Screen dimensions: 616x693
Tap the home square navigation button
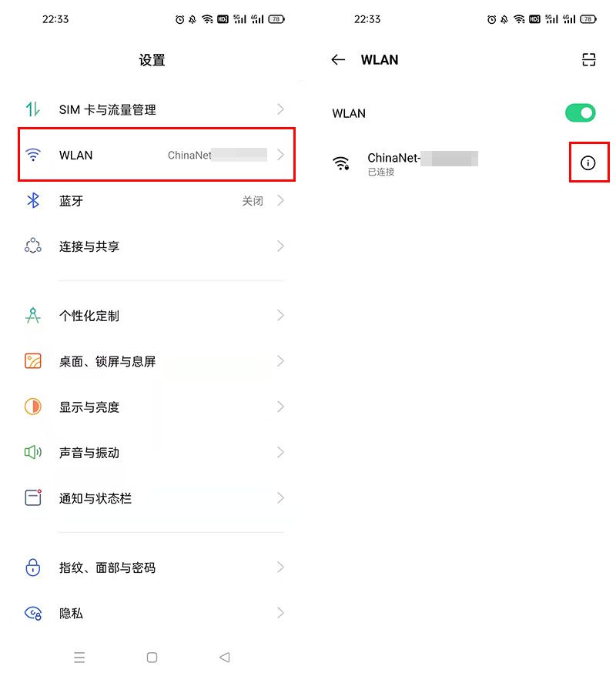pos(152,658)
